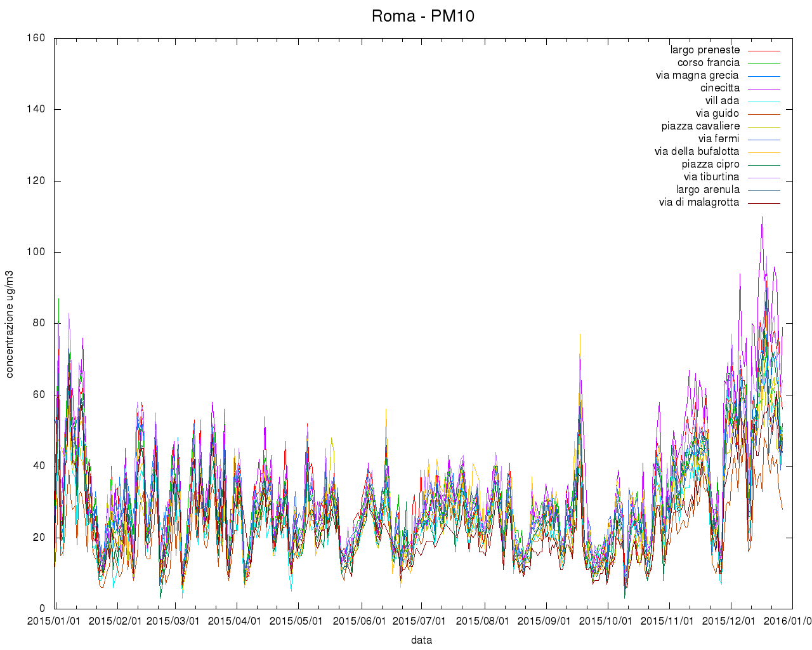Click the y-axis tick label 80
The height and width of the screenshot is (650, 812).
tap(39, 323)
